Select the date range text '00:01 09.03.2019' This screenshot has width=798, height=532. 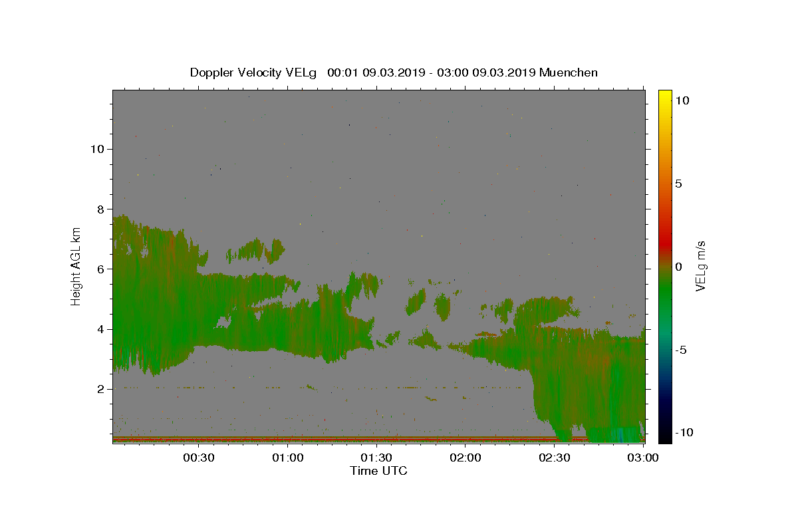click(374, 72)
